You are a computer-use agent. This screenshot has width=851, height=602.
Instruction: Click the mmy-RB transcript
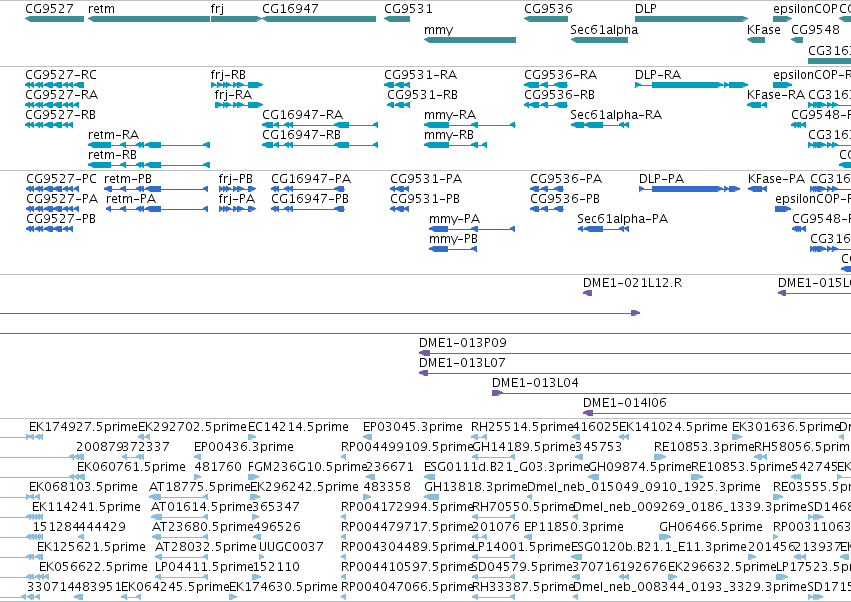click(455, 145)
